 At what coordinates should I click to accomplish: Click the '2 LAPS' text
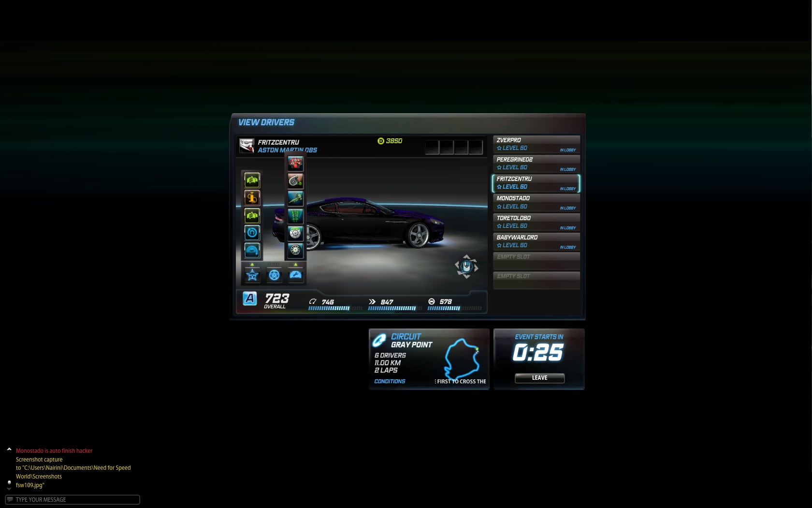(386, 370)
